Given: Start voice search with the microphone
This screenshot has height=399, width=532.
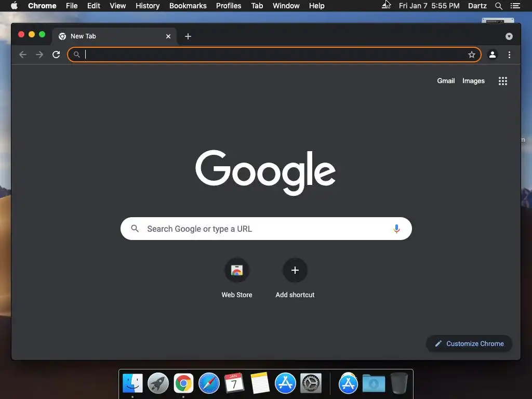Looking at the screenshot, I should (396, 229).
